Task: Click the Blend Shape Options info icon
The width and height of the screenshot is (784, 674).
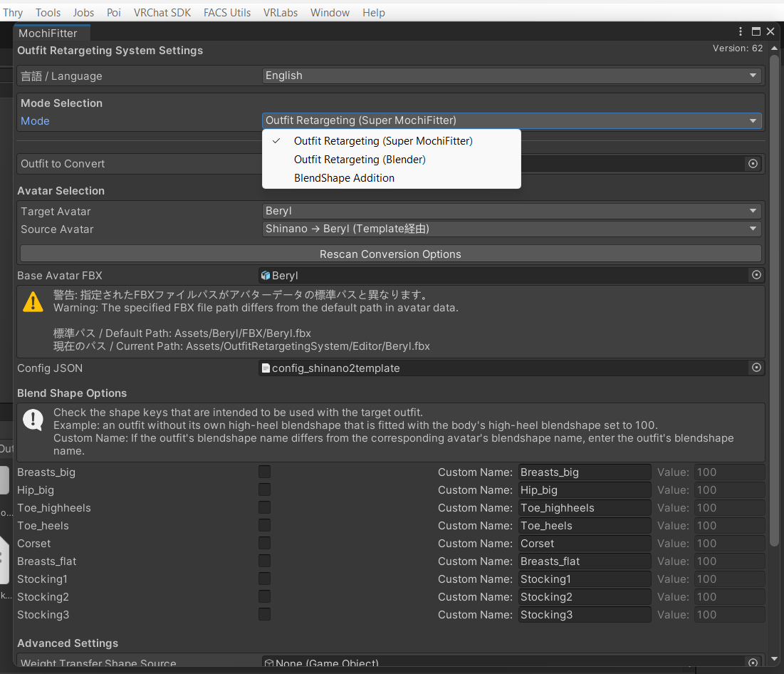Action: (33, 420)
